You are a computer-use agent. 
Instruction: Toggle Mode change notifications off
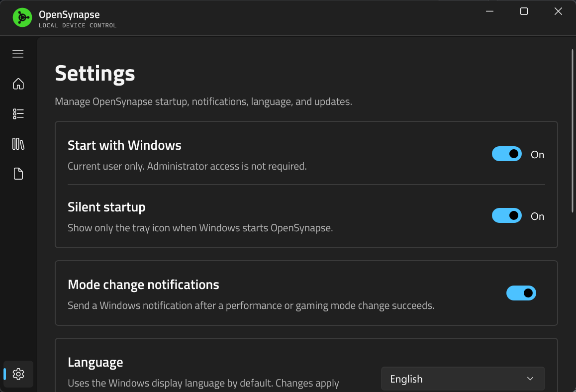[521, 293]
